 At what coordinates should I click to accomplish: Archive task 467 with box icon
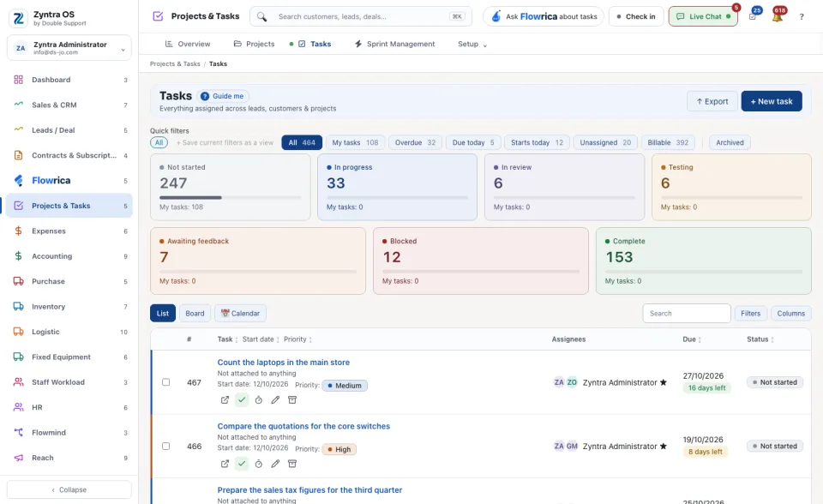[x=292, y=400]
